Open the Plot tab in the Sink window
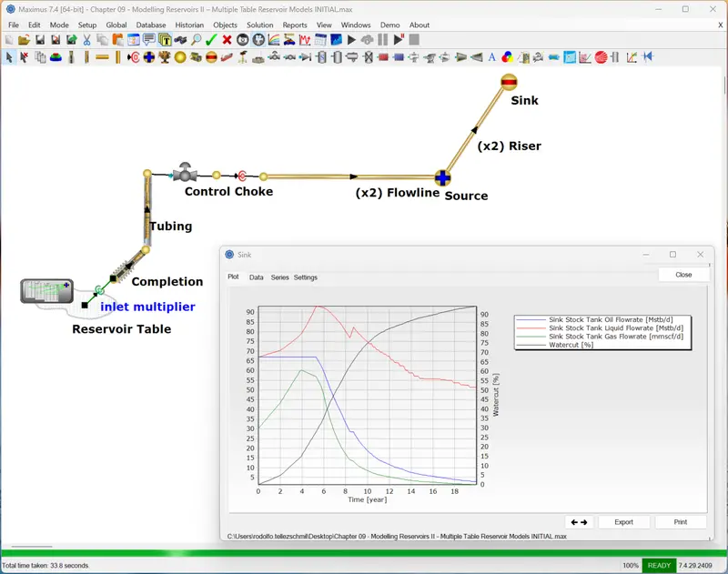 pyautogui.click(x=233, y=278)
